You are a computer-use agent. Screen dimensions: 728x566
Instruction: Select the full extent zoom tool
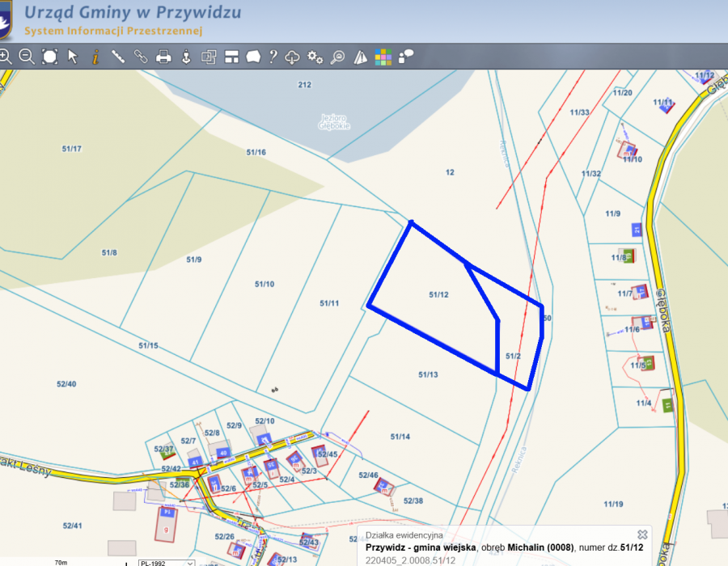[49, 57]
